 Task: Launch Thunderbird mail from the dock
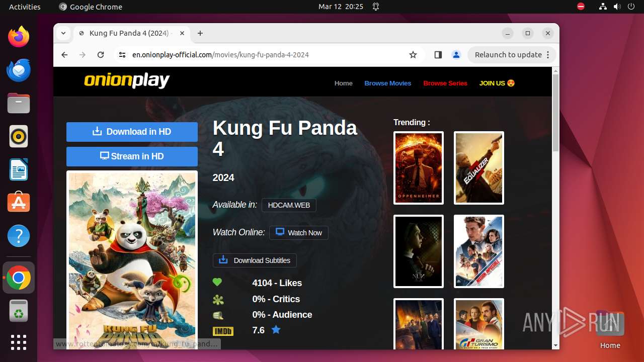[19, 70]
